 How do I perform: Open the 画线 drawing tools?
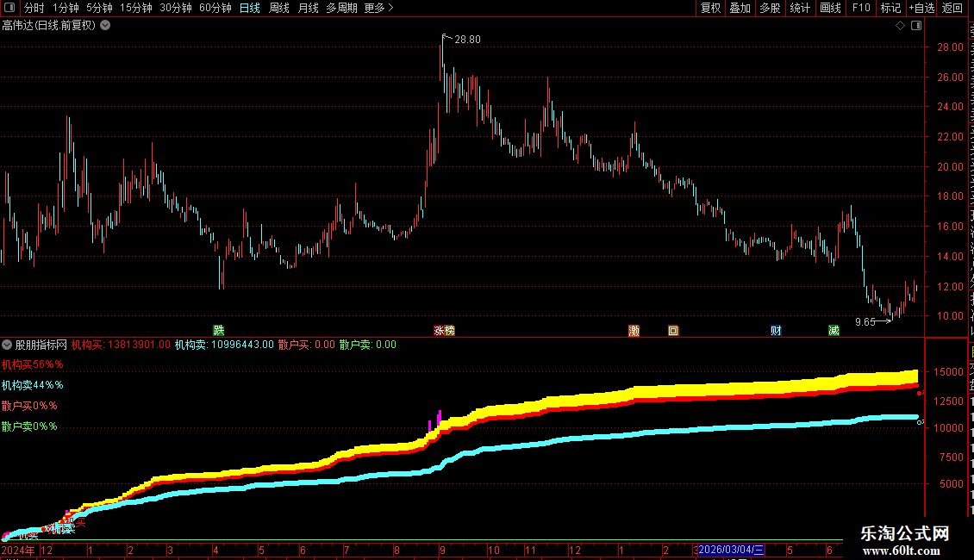pos(830,8)
